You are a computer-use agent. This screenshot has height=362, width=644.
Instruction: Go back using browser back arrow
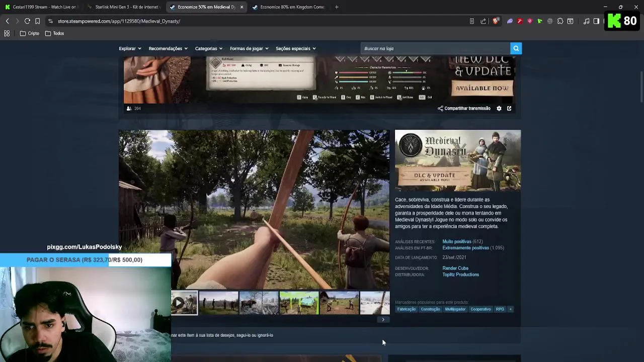tap(7, 21)
